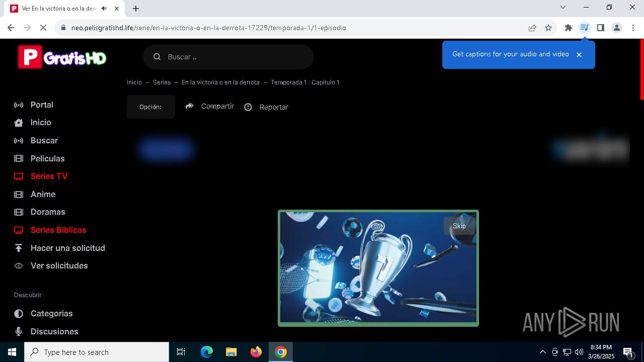Open the Chrome profile avatar
Screen dimensions: 644x362
617,28
